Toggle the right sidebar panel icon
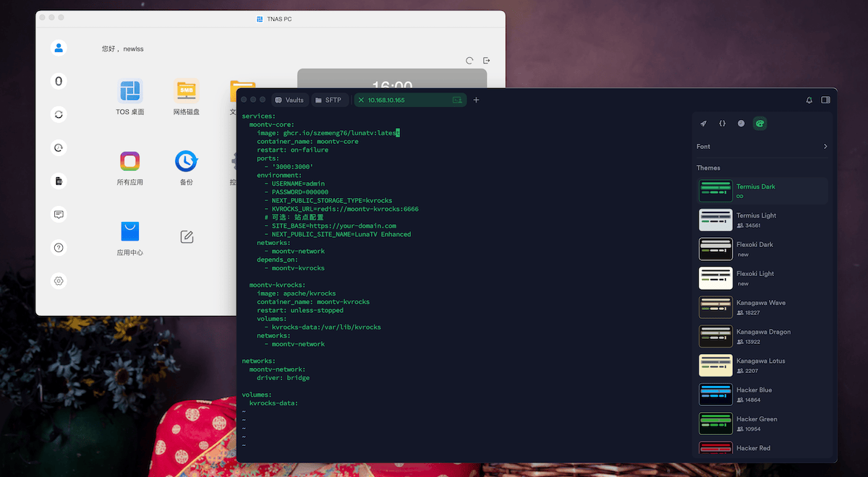This screenshot has width=868, height=477. point(825,100)
